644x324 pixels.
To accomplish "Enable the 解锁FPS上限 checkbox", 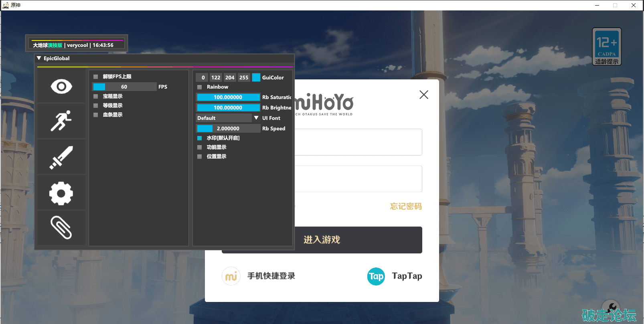I will (x=96, y=77).
